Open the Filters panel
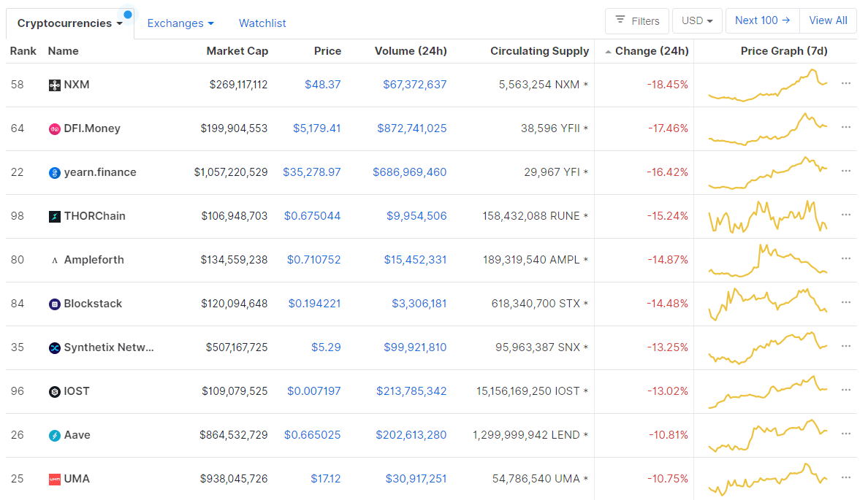The height and width of the screenshot is (500, 868). [637, 21]
